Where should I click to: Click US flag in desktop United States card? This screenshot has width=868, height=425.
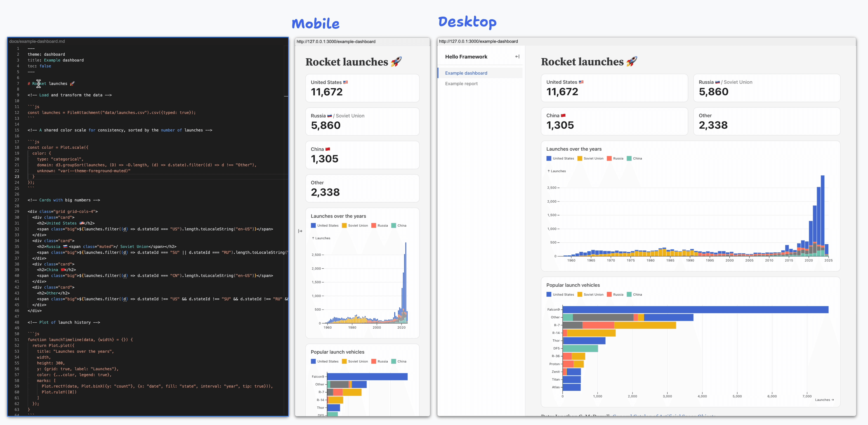coord(581,82)
